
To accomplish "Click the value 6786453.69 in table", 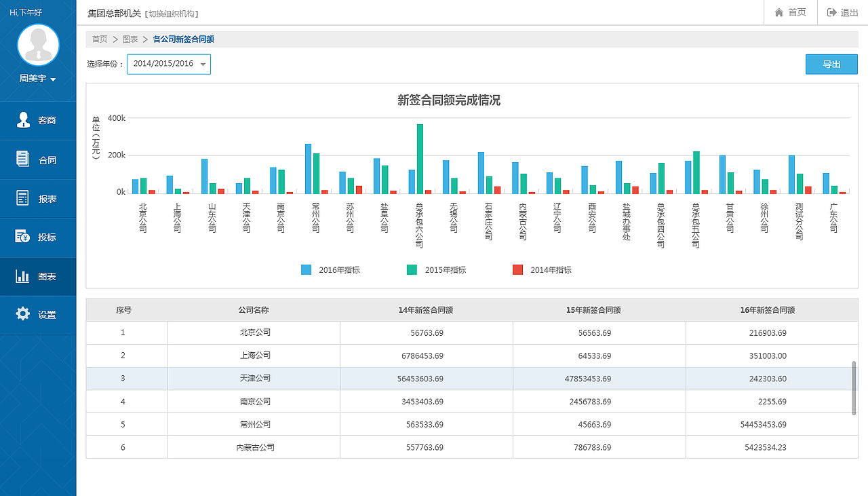I will click(422, 356).
